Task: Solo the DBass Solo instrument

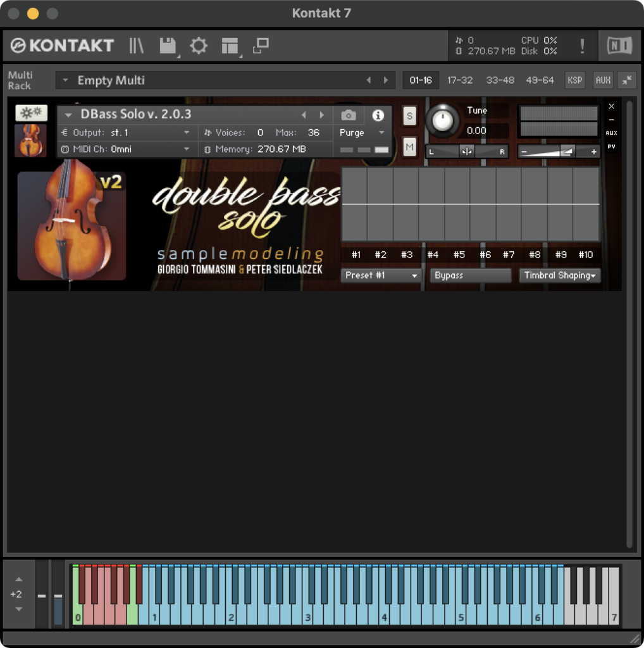Action: click(x=409, y=116)
